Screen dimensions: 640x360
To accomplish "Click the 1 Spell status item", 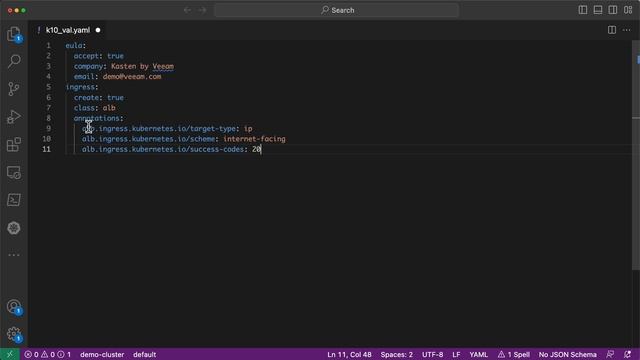I will point(513,354).
